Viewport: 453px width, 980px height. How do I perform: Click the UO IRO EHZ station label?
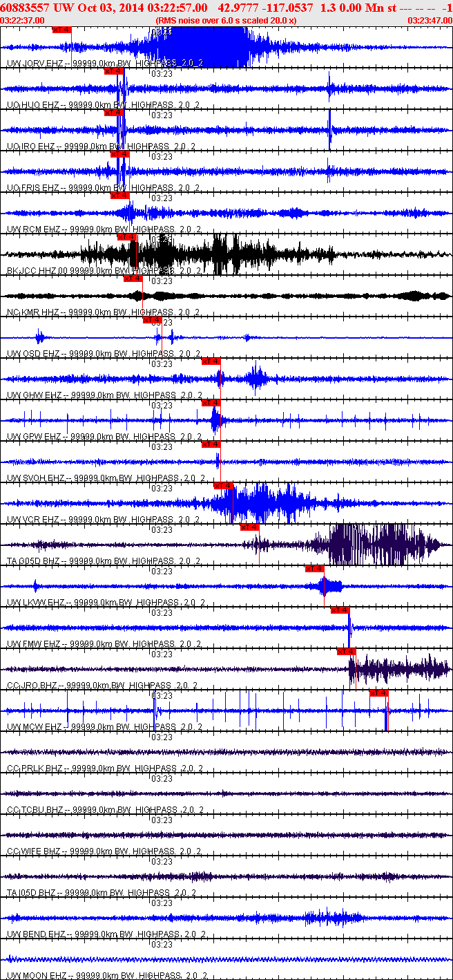(32, 146)
